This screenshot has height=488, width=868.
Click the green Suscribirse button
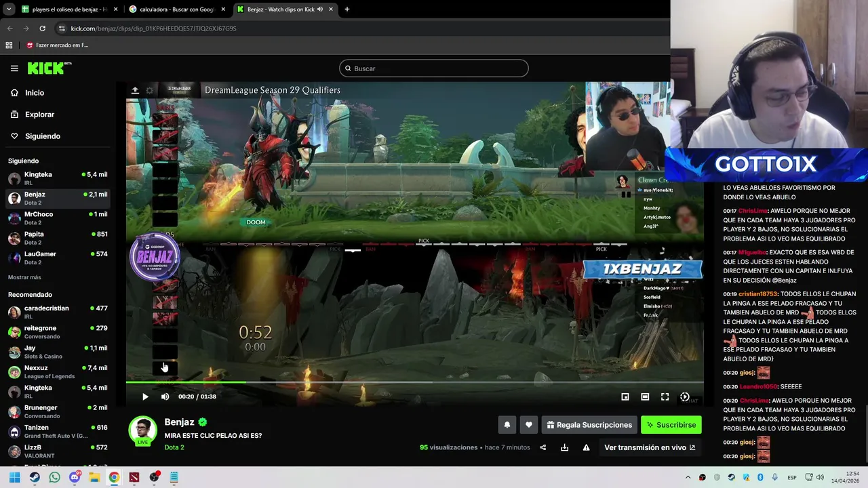(671, 425)
